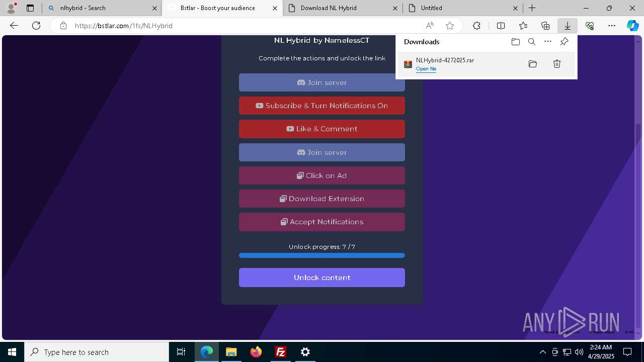Open Settings gear on taskbar
644x362 pixels.
(305, 352)
